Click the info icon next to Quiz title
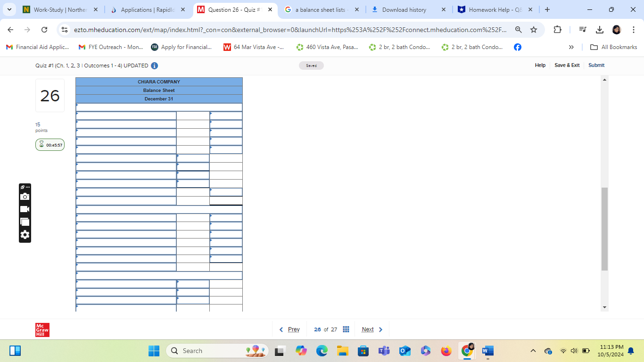Screen dimensions: 644x362 point(154,66)
